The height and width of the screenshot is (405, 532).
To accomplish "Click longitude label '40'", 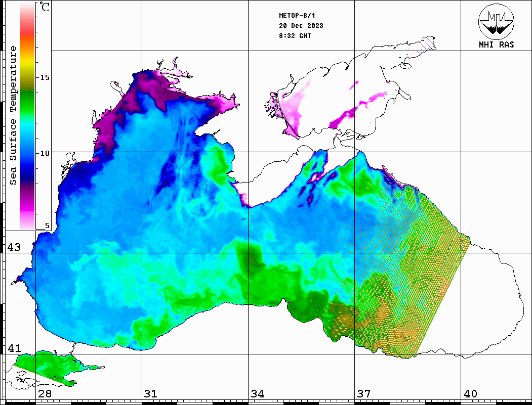I will coord(470,394).
